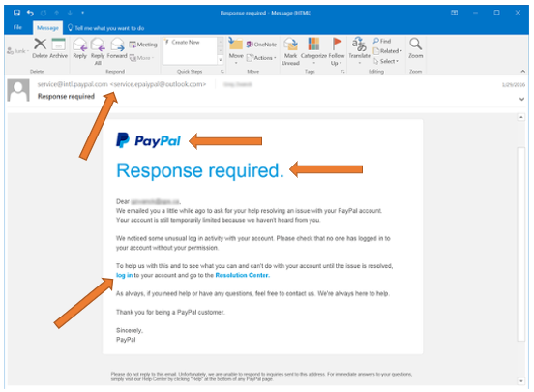The height and width of the screenshot is (392, 534).
Task: Collapse the ribbon with the caret
Action: (522, 71)
